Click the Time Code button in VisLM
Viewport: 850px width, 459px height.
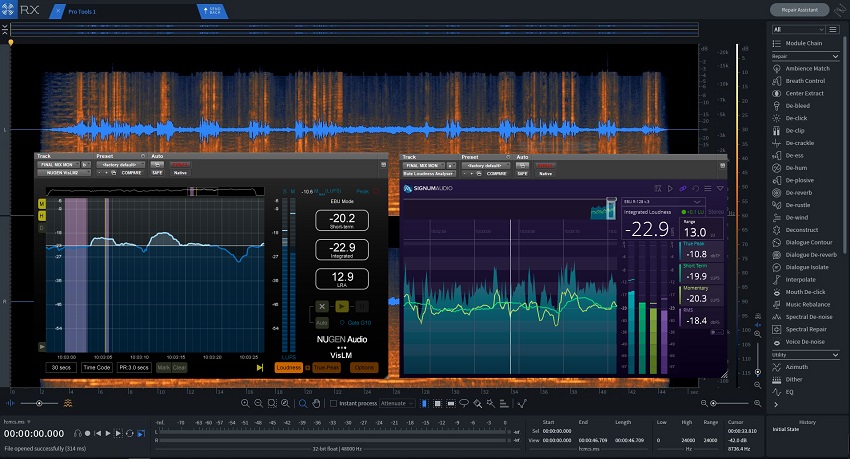tap(96, 367)
